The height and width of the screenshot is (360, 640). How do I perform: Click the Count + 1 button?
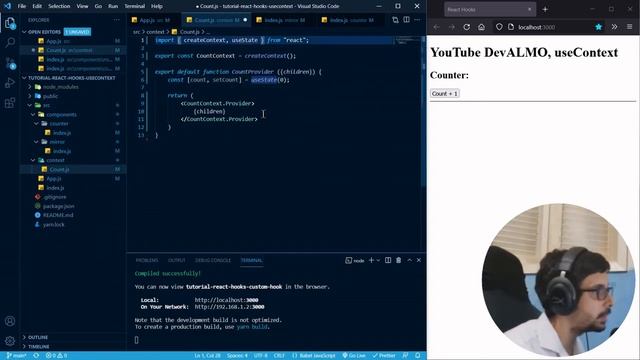click(x=444, y=93)
